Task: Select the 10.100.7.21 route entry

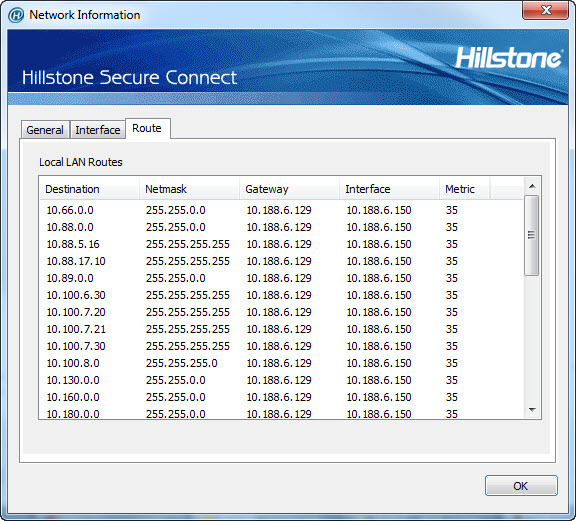Action: coord(281,329)
